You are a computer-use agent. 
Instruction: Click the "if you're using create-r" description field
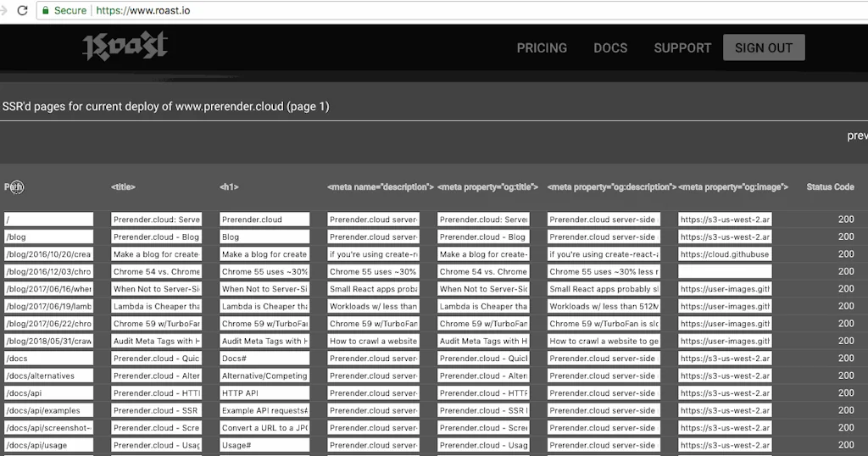click(373, 254)
